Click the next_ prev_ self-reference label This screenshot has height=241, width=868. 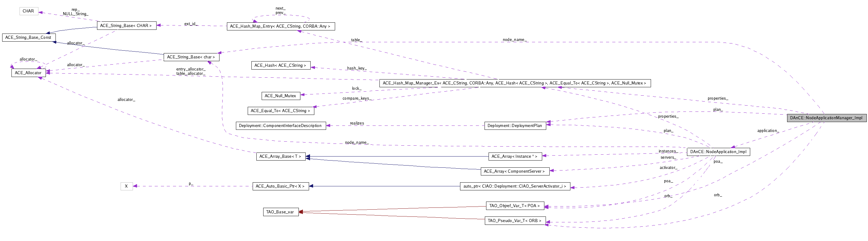[x=280, y=11]
